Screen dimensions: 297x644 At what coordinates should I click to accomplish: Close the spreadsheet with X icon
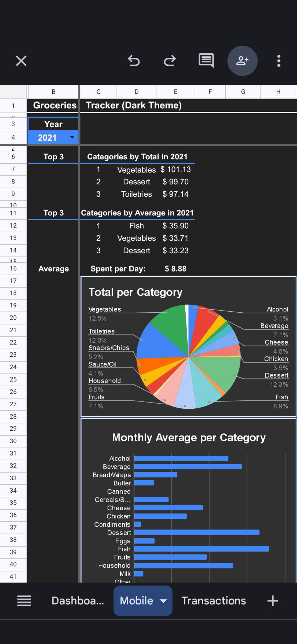[x=21, y=61]
